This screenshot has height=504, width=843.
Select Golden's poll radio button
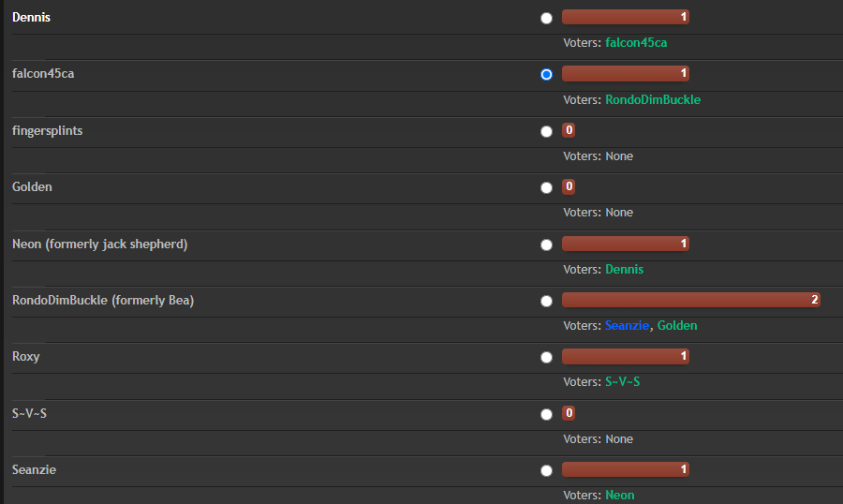pyautogui.click(x=546, y=187)
